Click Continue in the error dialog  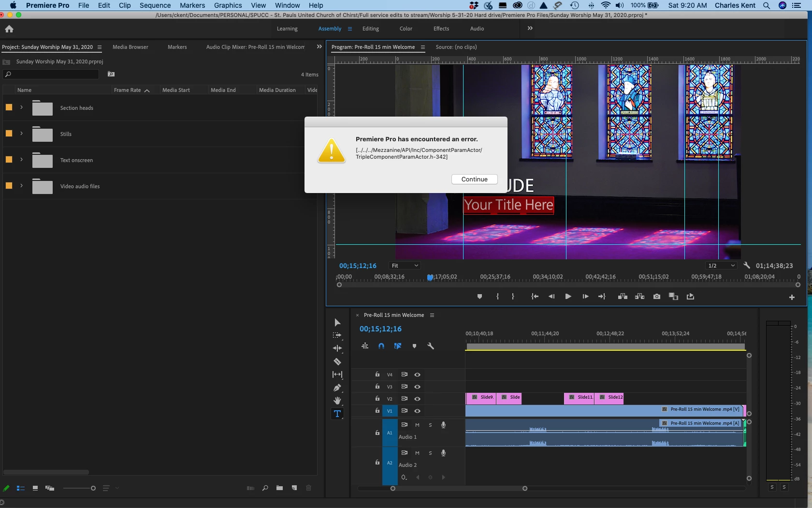point(475,179)
